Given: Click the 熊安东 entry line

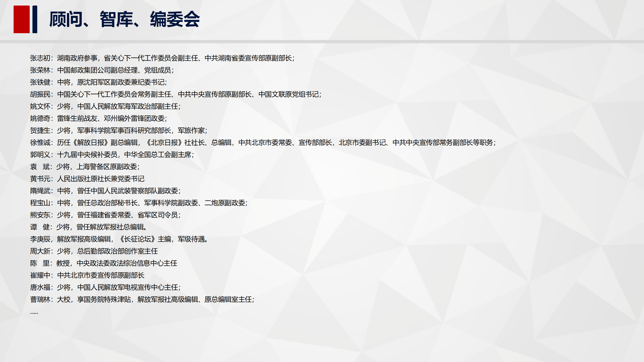Looking at the screenshot, I should click(105, 215).
